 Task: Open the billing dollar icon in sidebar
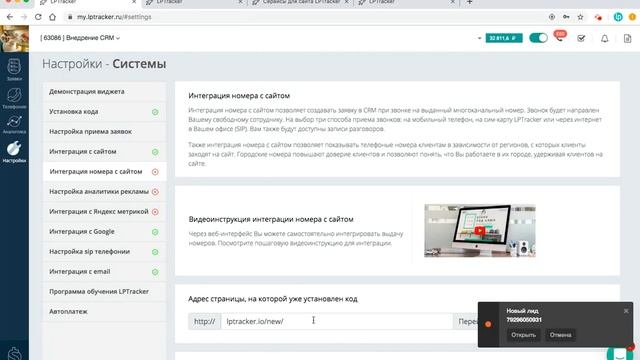click(x=14, y=353)
